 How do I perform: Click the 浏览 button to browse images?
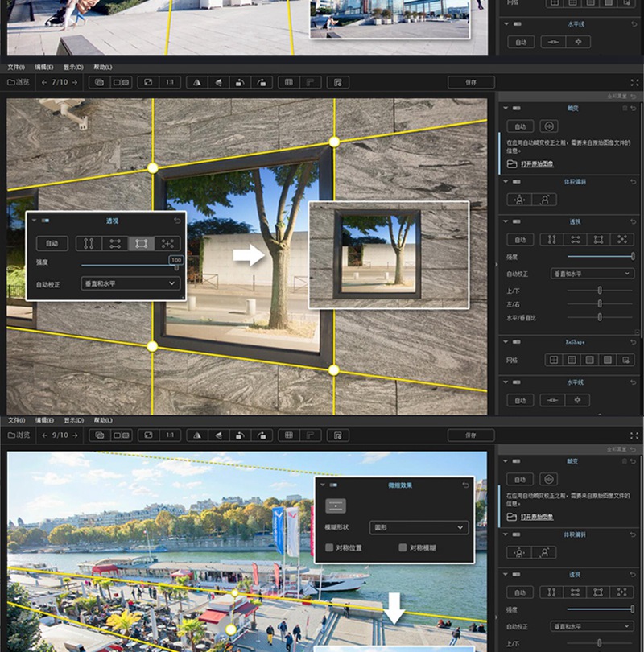coord(18,81)
